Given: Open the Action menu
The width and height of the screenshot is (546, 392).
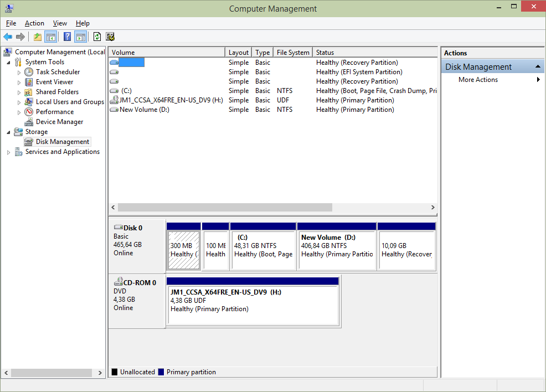Looking at the screenshot, I should point(34,23).
